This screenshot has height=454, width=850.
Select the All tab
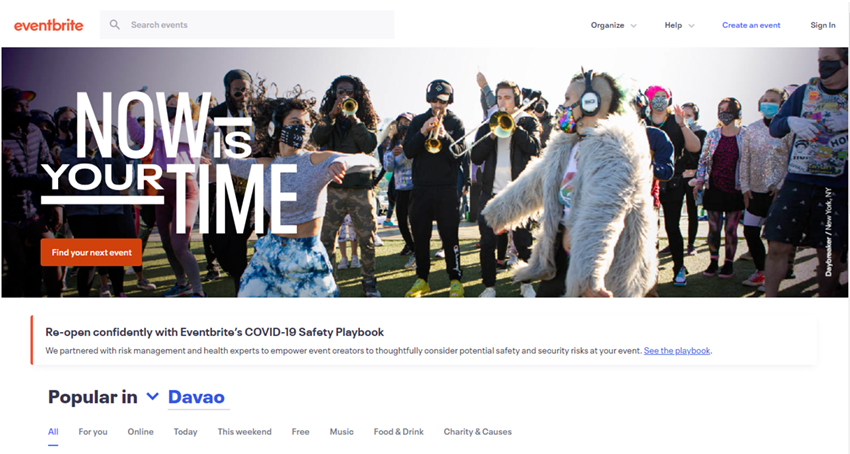(53, 432)
